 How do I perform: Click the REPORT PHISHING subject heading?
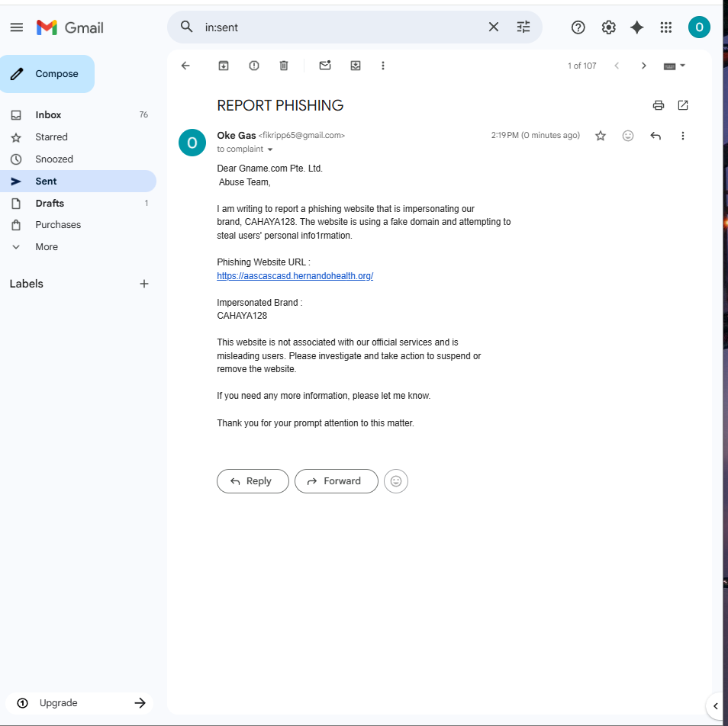[280, 105]
